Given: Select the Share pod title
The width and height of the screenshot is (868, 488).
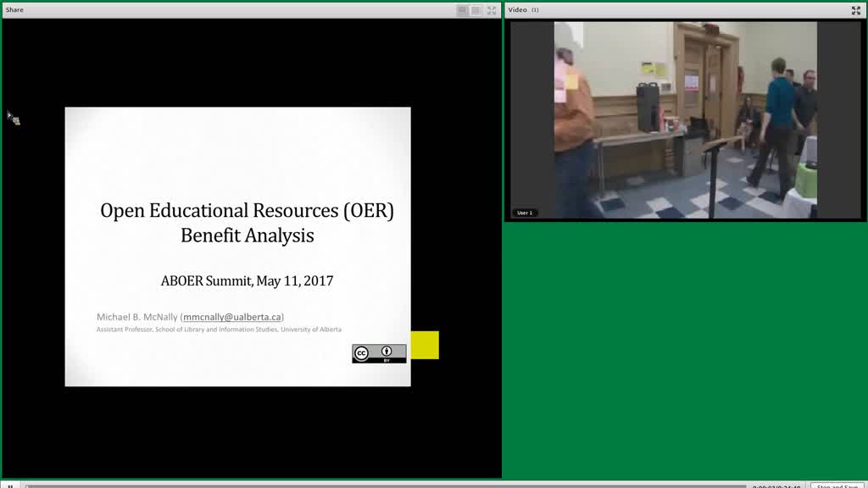Looking at the screenshot, I should click(14, 10).
